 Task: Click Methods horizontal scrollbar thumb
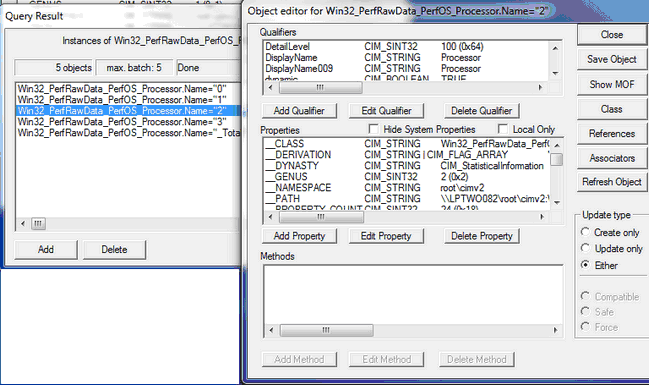(326, 330)
